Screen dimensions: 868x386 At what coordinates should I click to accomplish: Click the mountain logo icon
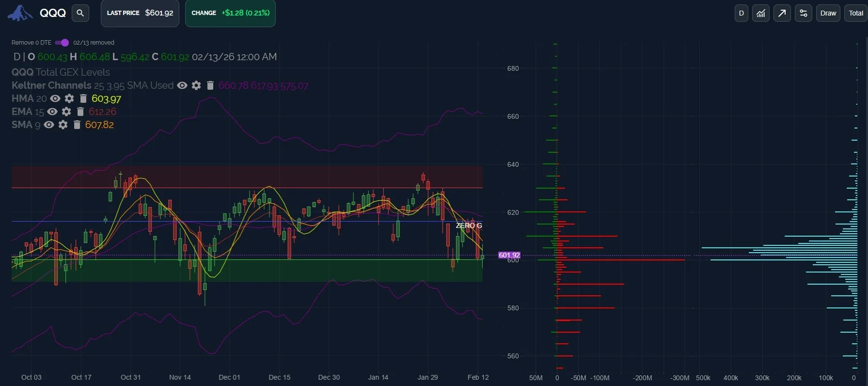click(x=20, y=13)
